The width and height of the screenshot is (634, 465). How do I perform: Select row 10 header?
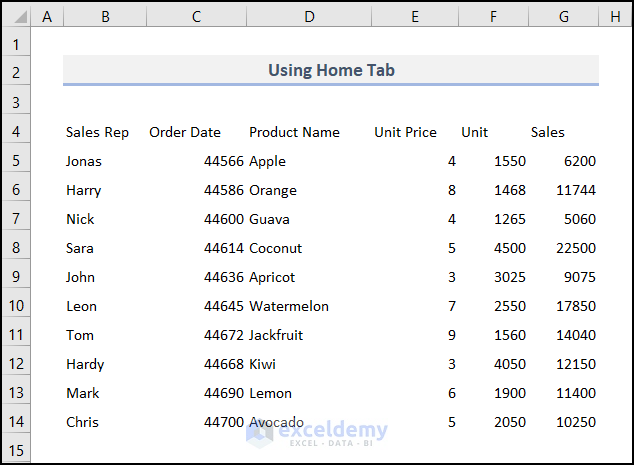click(x=16, y=306)
